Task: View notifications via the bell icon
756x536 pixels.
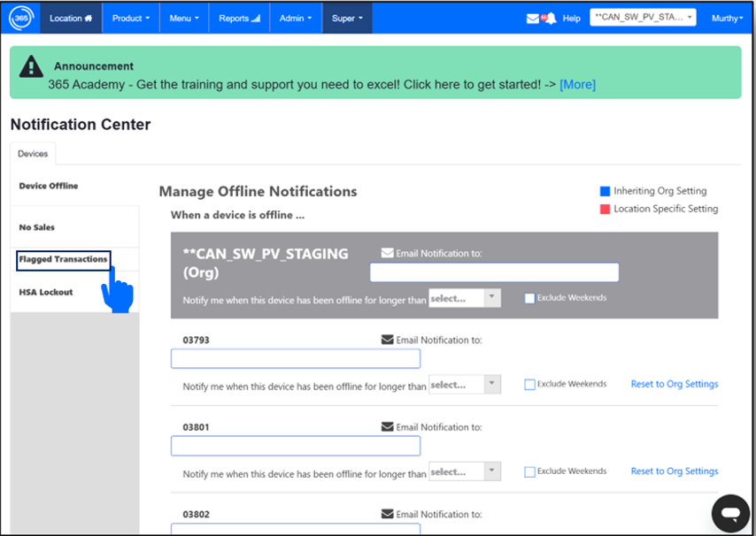Action: [552, 17]
